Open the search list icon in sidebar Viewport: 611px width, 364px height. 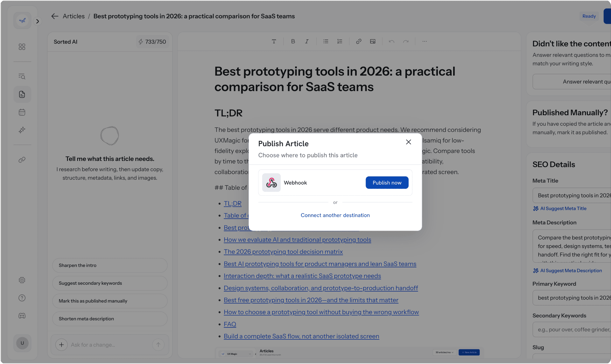[22, 76]
